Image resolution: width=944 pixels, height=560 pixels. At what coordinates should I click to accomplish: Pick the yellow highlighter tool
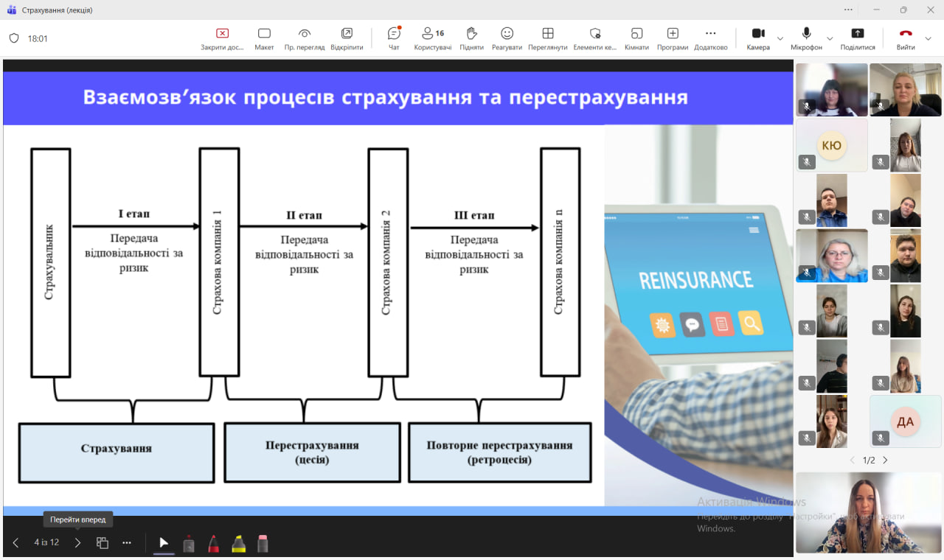point(238,543)
